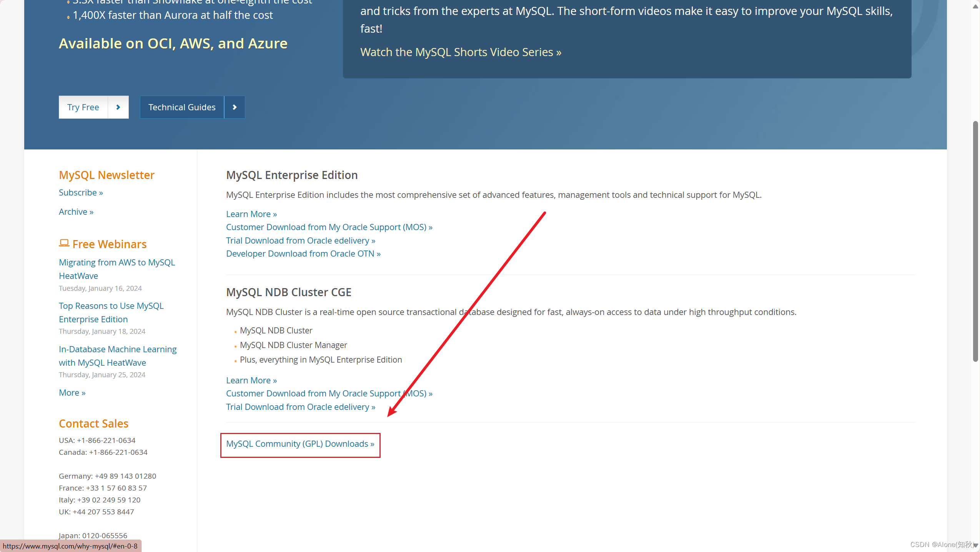Open Enterprise Trial Download from Oracle edelivery
This screenshot has height=552, width=980.
(x=300, y=240)
